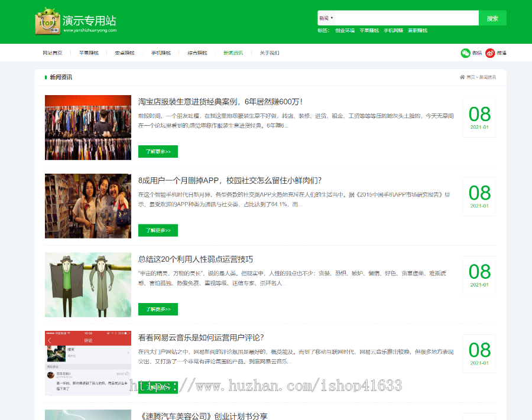This screenshot has height=420, width=532.
Task: Switch to the 综合赚钱 navigation item
Action: pyautogui.click(x=197, y=53)
